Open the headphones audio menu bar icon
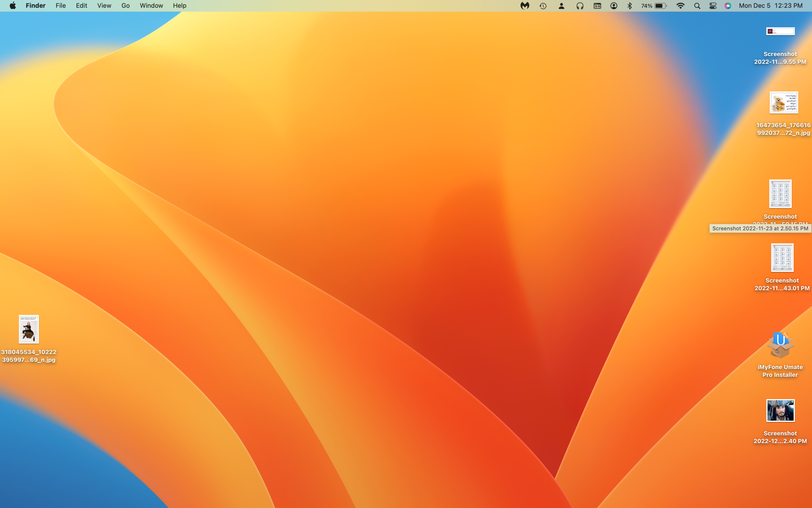Screen dimensions: 812x508 tap(580, 6)
